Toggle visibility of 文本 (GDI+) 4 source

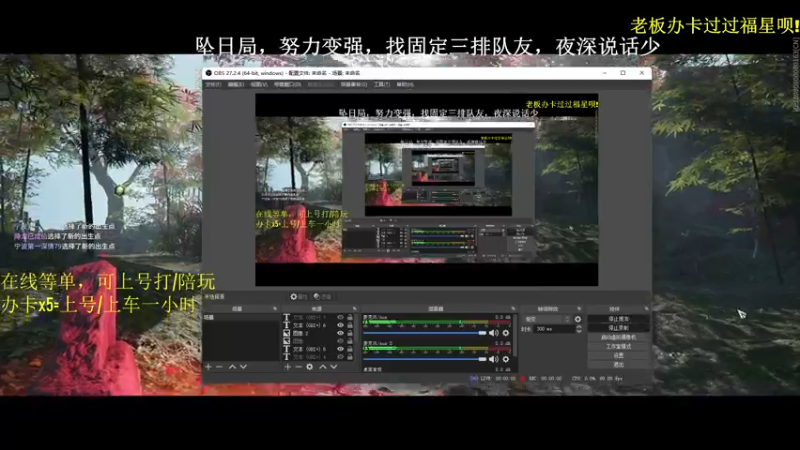pos(340,357)
